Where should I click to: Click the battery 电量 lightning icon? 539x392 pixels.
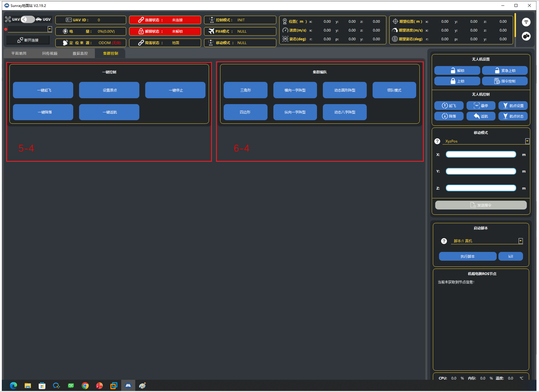click(65, 31)
